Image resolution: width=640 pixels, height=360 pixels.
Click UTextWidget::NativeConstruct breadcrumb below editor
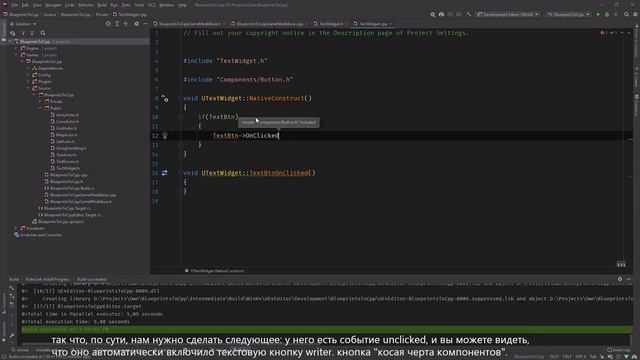pos(215,271)
